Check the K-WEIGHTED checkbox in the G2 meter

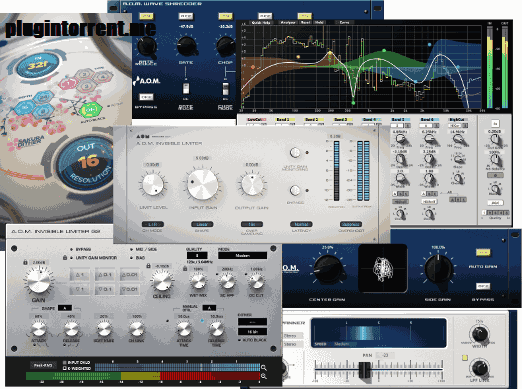tap(65, 368)
